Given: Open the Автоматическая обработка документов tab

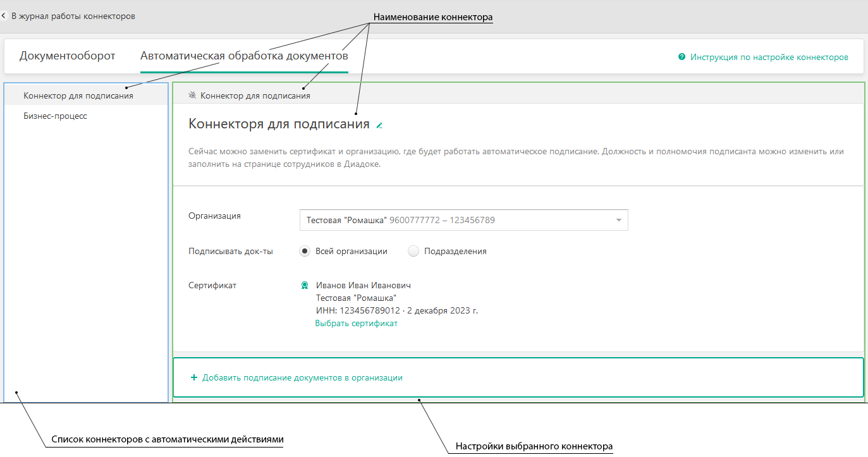Looking at the screenshot, I should (244, 56).
